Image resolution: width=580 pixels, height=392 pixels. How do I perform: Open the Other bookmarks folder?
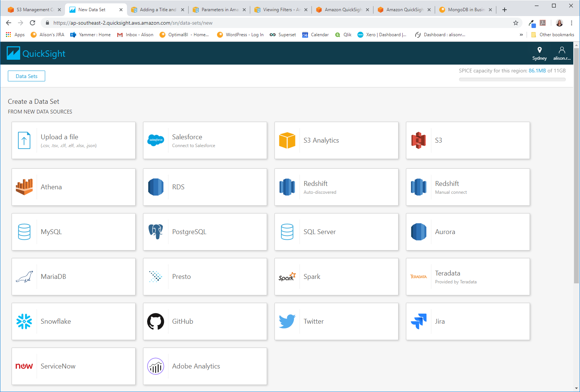553,35
